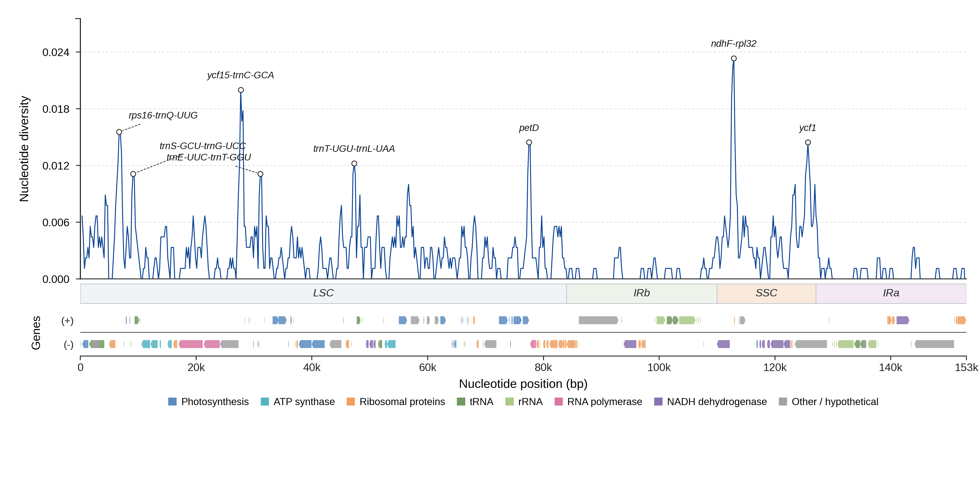Click the SSC region bar
The image size is (980, 477).
click(x=767, y=293)
